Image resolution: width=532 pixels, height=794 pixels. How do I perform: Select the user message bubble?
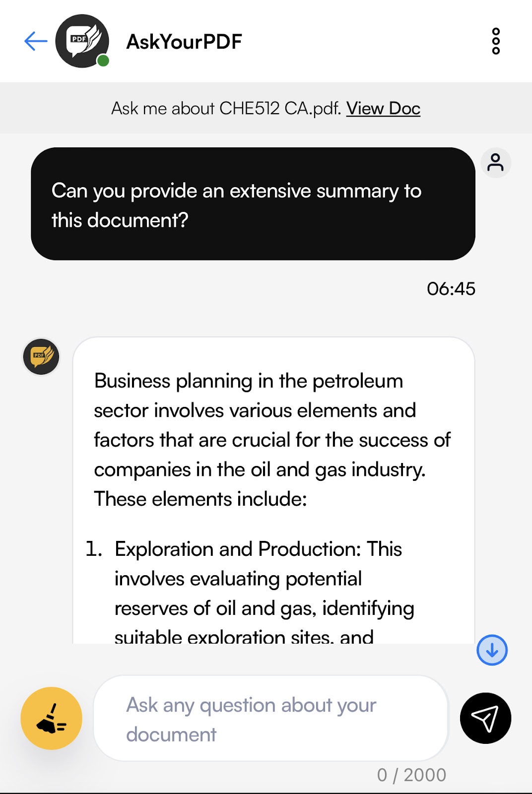[x=253, y=204]
